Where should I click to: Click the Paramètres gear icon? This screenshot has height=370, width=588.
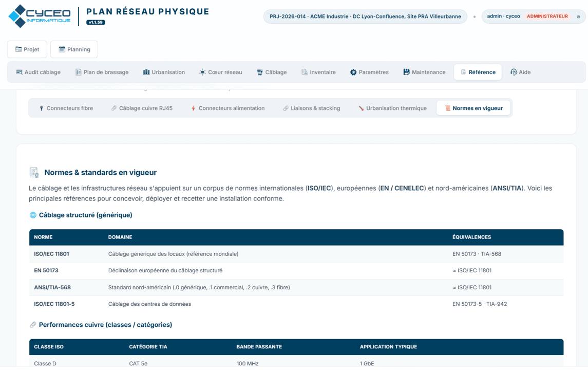pyautogui.click(x=353, y=72)
